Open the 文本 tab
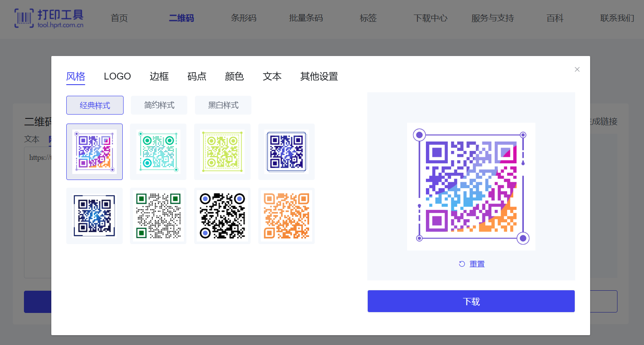The image size is (644, 345). tap(272, 77)
